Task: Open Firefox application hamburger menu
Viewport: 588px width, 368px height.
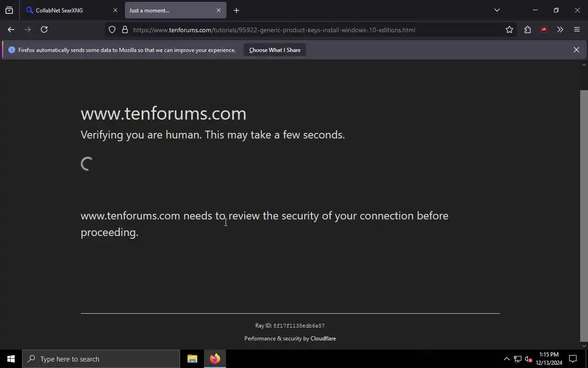Action: click(x=577, y=29)
